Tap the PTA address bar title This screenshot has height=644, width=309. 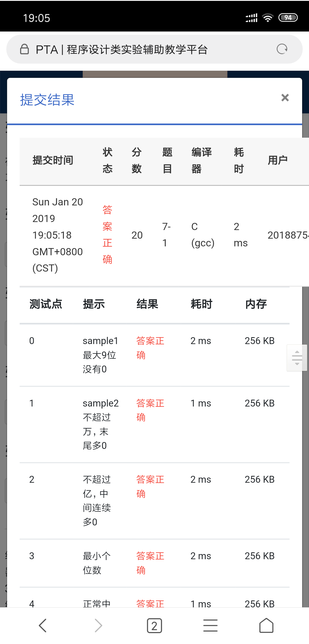122,50
